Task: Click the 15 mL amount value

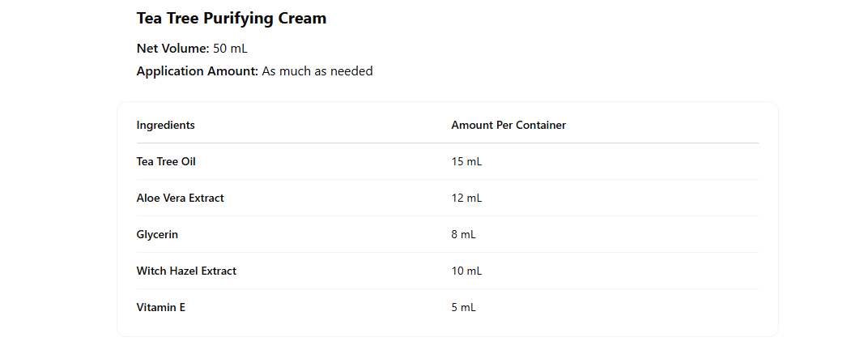Action: (x=466, y=161)
